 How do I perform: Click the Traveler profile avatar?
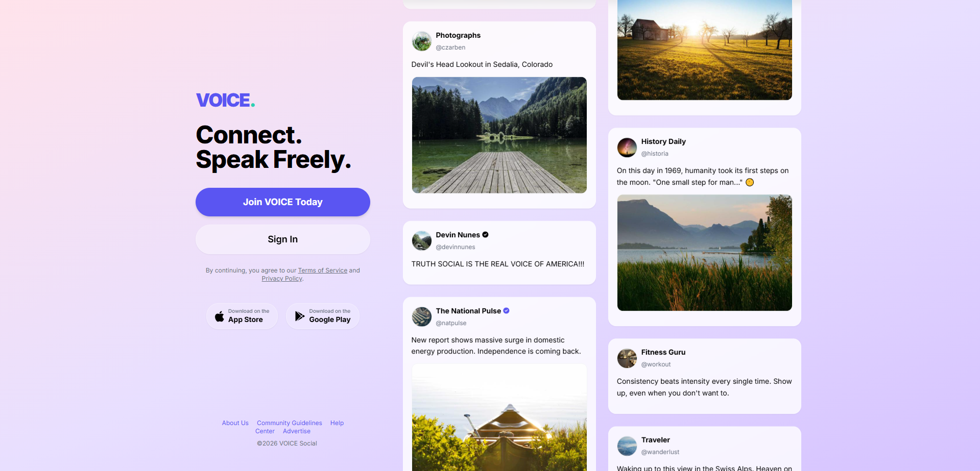coord(627,446)
